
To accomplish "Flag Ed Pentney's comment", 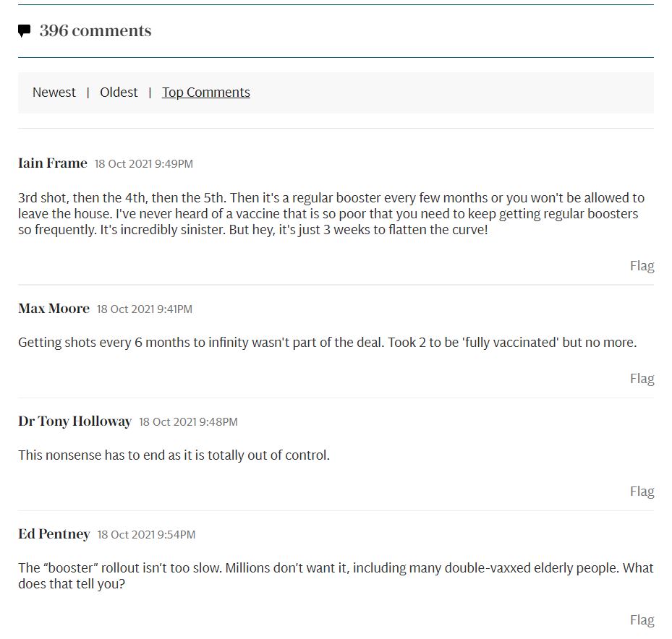I will click(x=642, y=620).
